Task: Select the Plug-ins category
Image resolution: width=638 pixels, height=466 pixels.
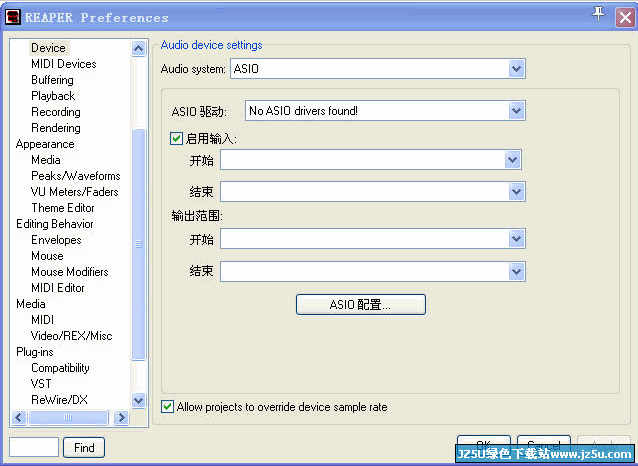Action: click(x=35, y=352)
